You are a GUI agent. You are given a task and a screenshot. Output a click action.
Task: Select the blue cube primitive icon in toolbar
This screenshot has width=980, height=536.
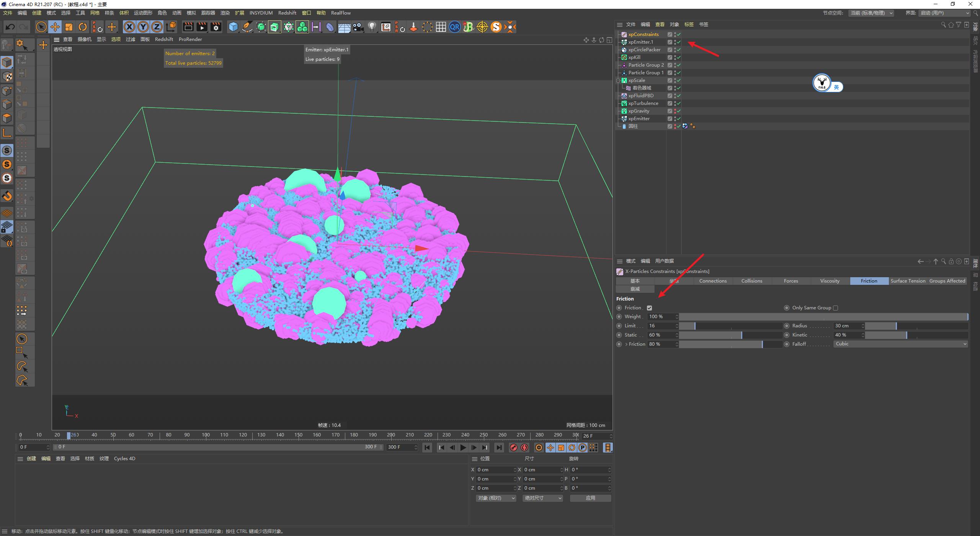coord(233,27)
